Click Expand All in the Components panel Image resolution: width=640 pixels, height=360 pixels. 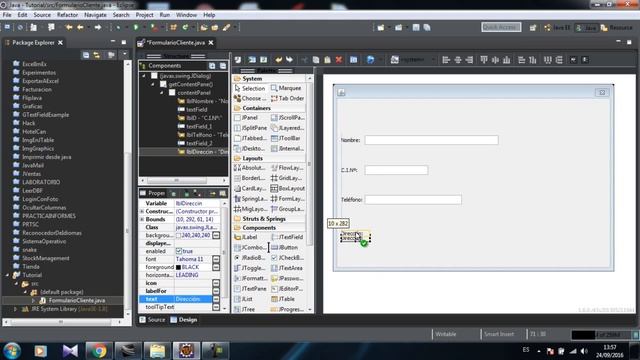coord(212,66)
